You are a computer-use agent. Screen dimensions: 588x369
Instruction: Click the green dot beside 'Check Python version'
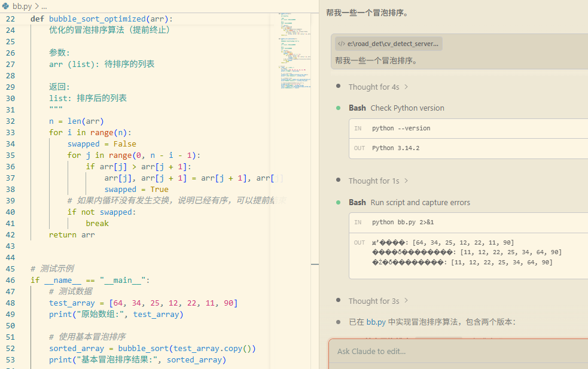pyautogui.click(x=339, y=108)
